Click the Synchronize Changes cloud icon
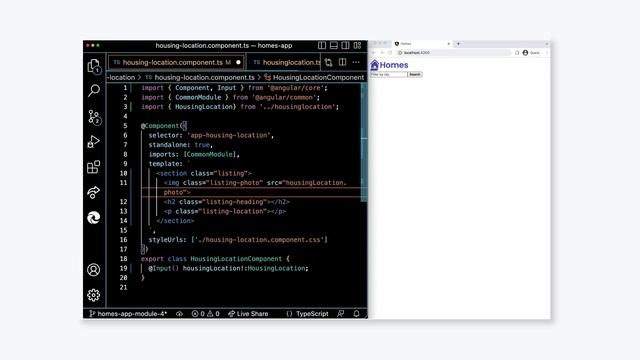640x360 pixels. [x=179, y=313]
